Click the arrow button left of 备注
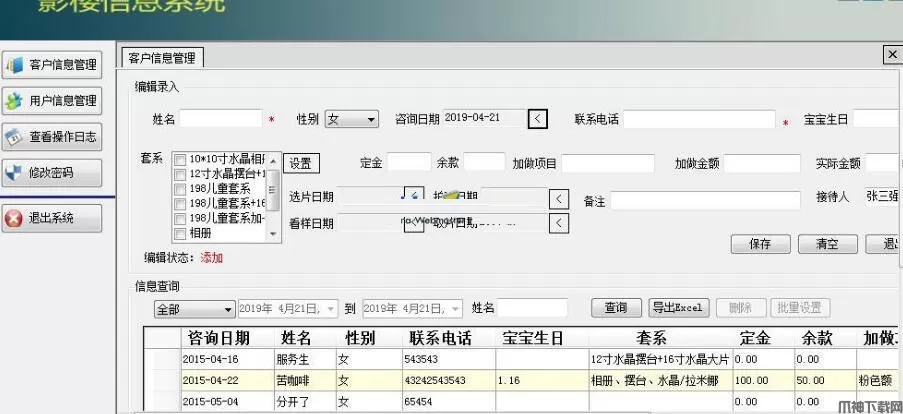Image resolution: width=903 pixels, height=414 pixels. click(x=560, y=200)
